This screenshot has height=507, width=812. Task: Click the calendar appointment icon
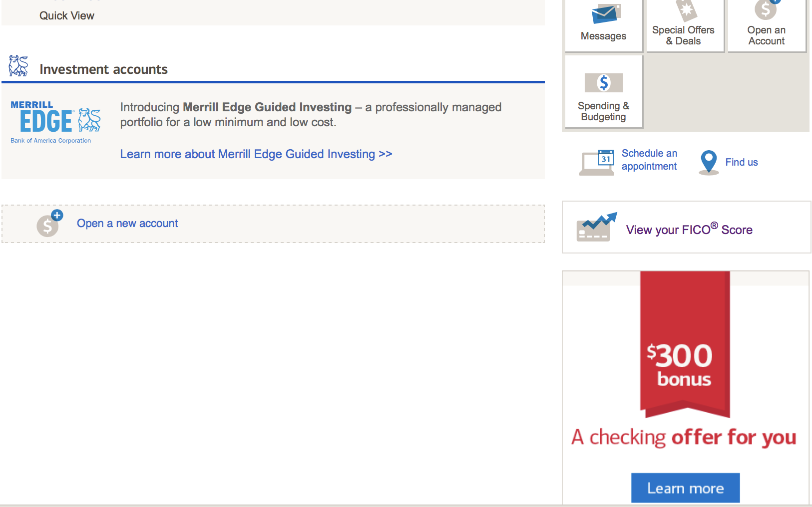(x=597, y=163)
